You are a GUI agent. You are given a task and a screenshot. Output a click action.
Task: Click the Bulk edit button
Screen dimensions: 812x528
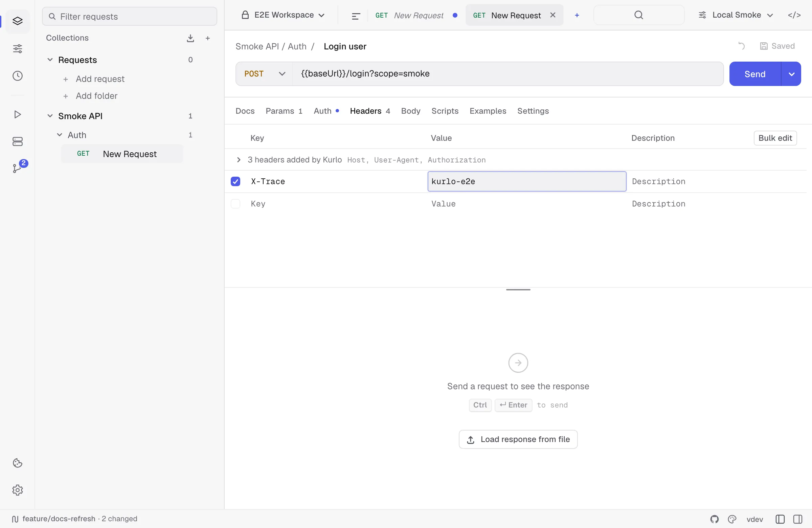point(775,138)
